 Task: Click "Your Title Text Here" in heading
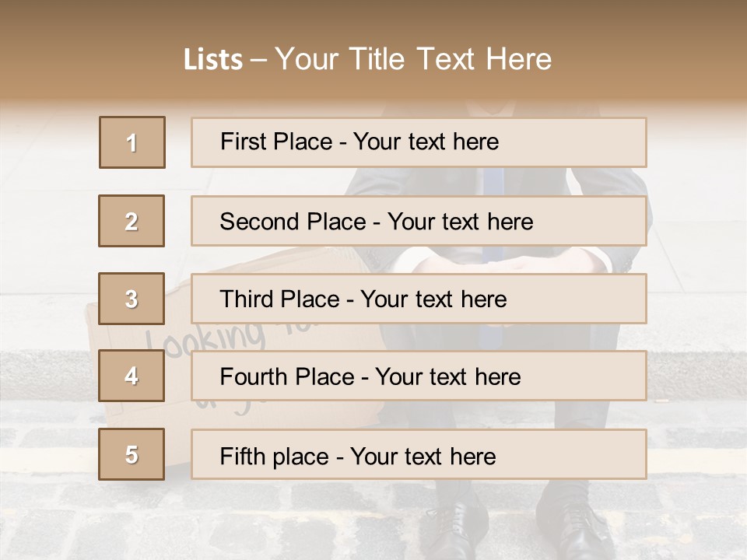coord(413,60)
